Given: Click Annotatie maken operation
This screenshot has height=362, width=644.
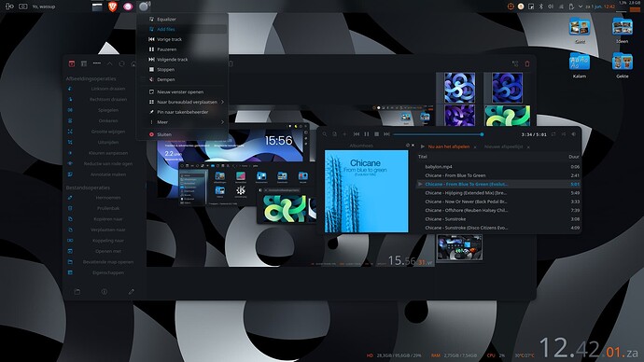Looking at the screenshot, I should click(106, 174).
